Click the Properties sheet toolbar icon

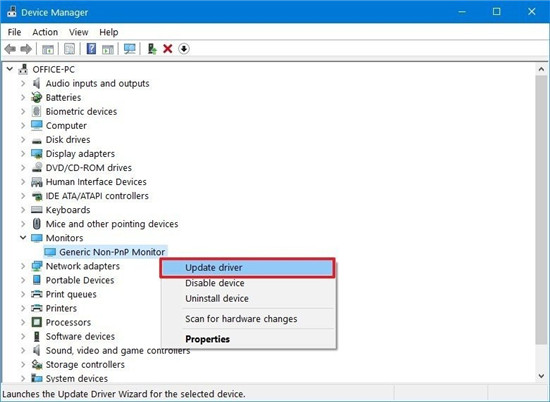69,49
